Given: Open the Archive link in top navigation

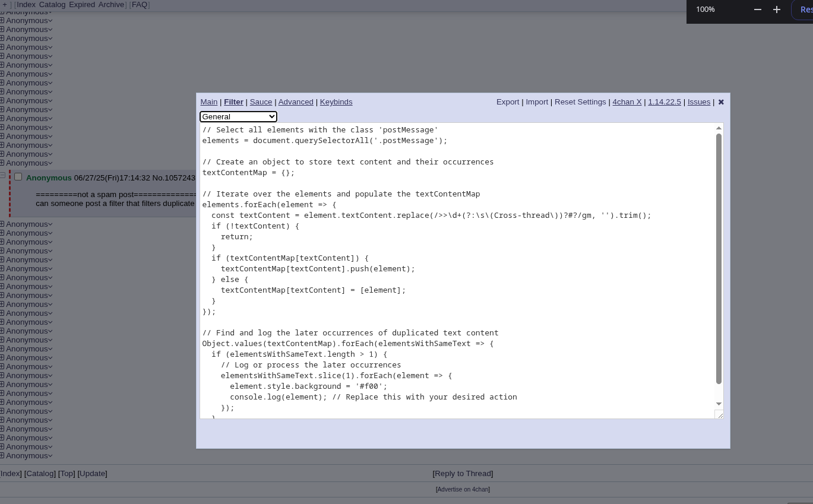Looking at the screenshot, I should [x=112, y=5].
